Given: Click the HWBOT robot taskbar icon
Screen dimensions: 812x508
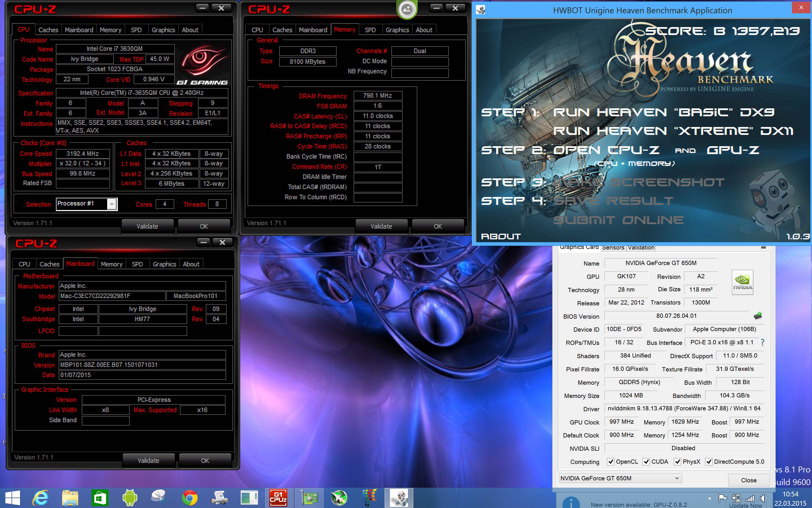Looking at the screenshot, I should (x=399, y=498).
